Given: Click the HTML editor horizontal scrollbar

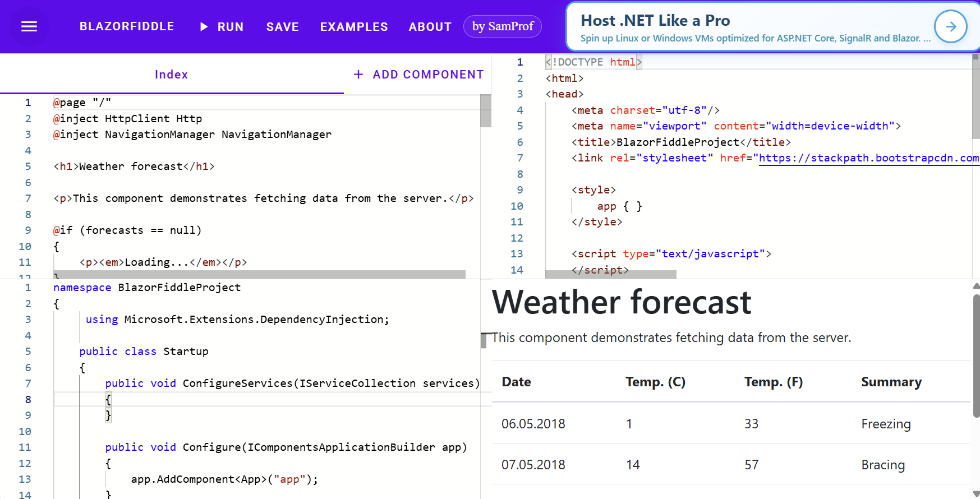Looking at the screenshot, I should click(x=610, y=275).
